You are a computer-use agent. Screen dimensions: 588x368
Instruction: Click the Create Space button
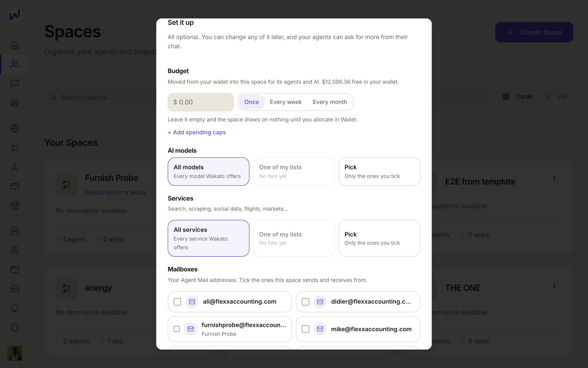point(534,32)
